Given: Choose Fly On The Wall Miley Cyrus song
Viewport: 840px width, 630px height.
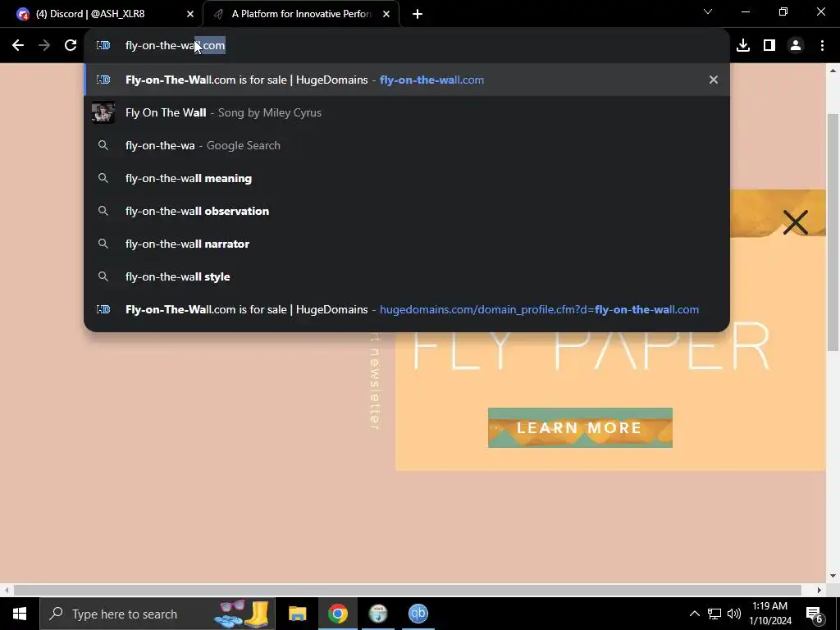Looking at the screenshot, I should [407, 112].
